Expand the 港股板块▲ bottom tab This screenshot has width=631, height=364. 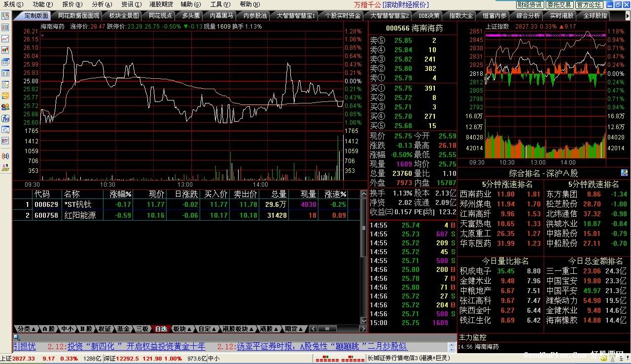tap(238, 329)
